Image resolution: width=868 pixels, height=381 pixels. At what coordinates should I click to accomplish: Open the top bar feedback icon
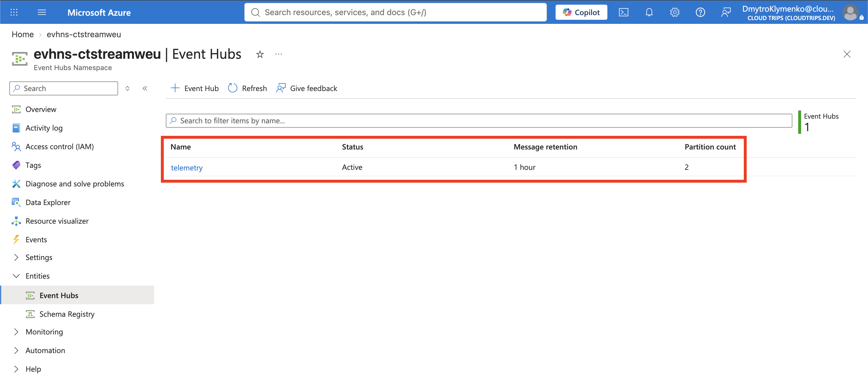pyautogui.click(x=726, y=13)
